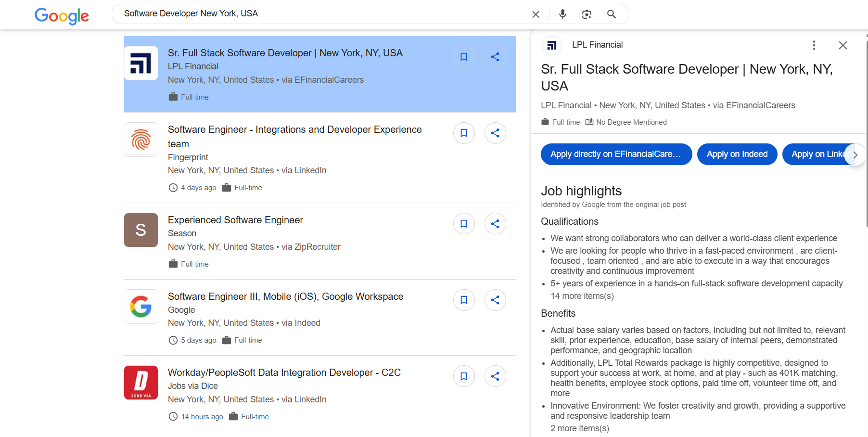Share the Fingerprint Software Engineer listing
Screen dimensions: 868x437
tap(495, 133)
